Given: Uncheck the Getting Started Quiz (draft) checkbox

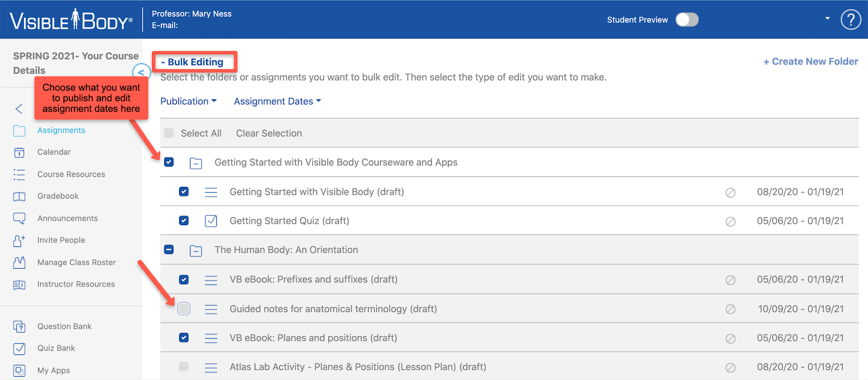Looking at the screenshot, I should pos(184,220).
